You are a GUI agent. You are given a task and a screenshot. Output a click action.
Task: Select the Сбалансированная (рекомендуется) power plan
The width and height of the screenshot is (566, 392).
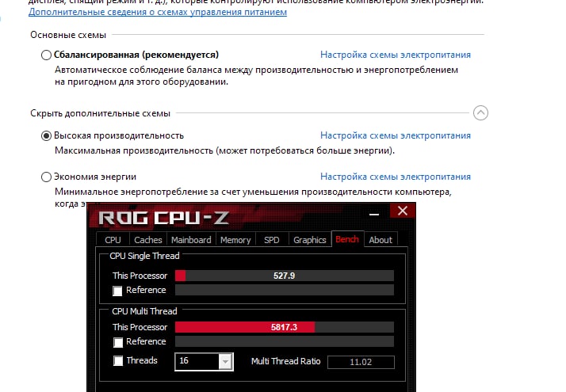click(x=46, y=55)
